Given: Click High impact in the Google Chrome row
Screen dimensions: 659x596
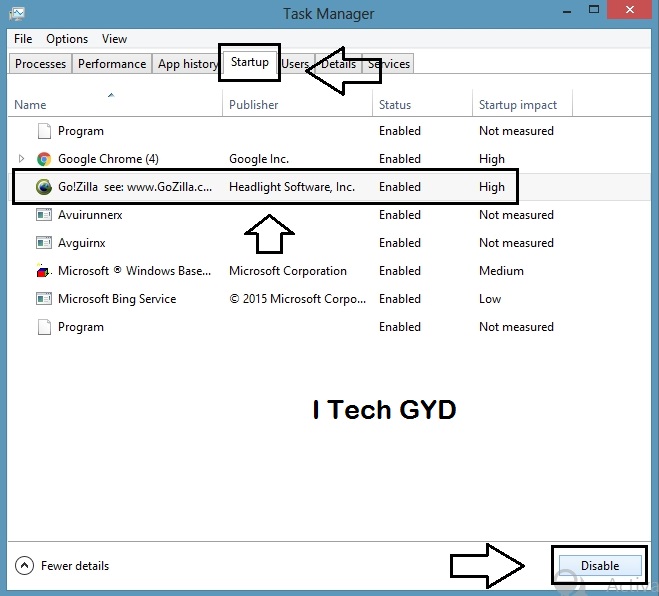Looking at the screenshot, I should tap(492, 159).
